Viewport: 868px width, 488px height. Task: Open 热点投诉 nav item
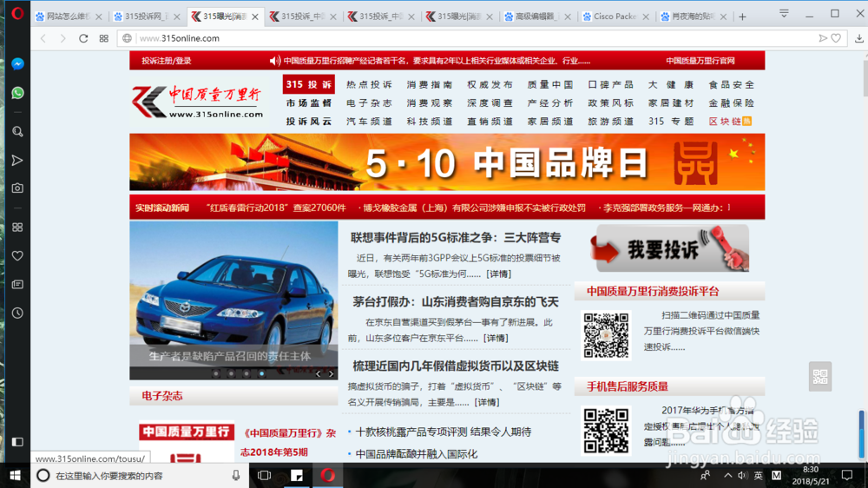click(369, 85)
